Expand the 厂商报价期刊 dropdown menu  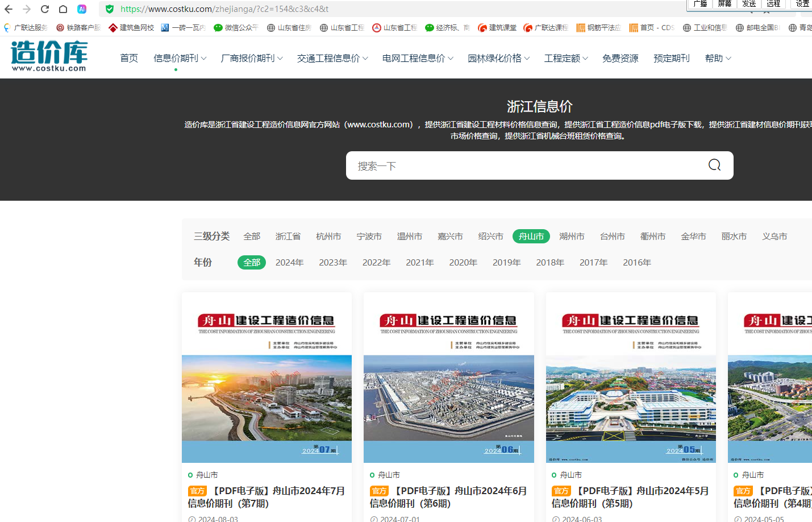[252, 58]
